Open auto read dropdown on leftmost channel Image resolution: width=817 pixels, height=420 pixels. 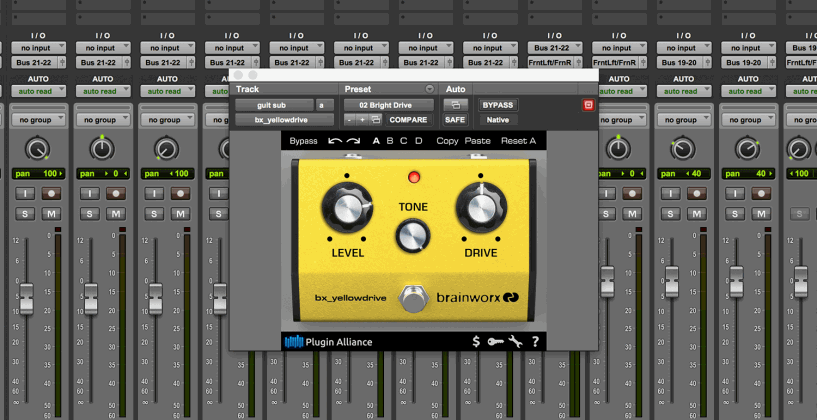pos(39,91)
